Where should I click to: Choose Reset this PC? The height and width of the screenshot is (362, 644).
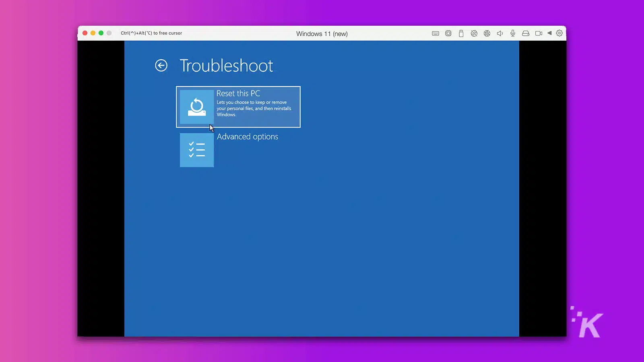click(238, 106)
